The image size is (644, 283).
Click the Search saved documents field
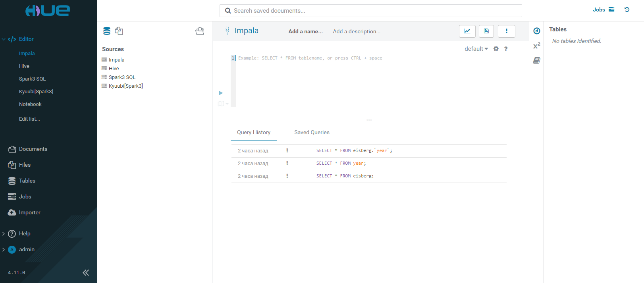pyautogui.click(x=370, y=11)
